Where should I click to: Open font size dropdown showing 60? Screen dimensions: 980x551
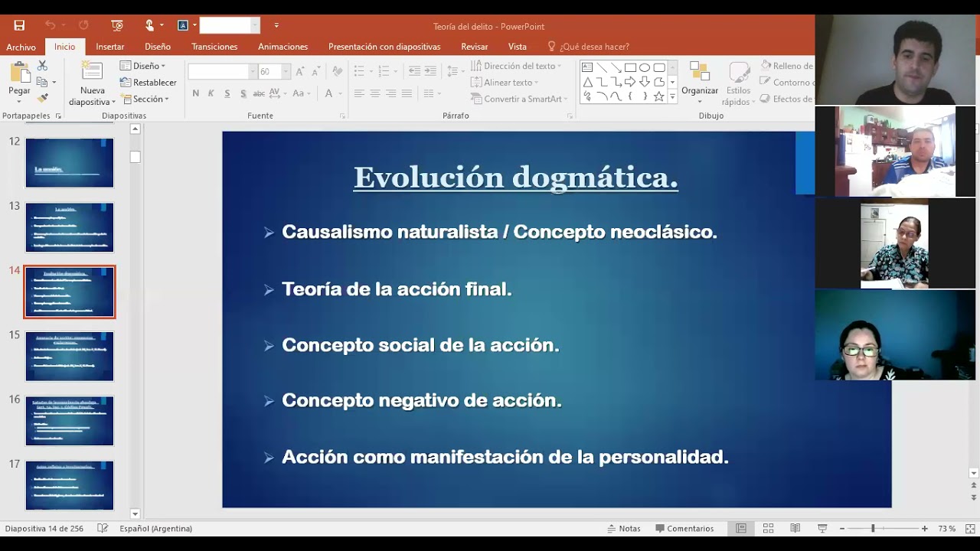coord(286,71)
